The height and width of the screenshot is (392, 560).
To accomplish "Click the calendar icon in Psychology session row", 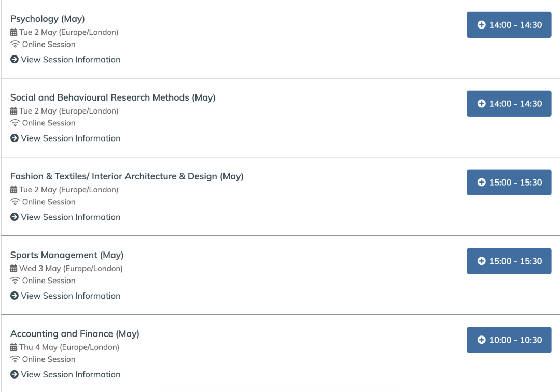I will (x=13, y=32).
